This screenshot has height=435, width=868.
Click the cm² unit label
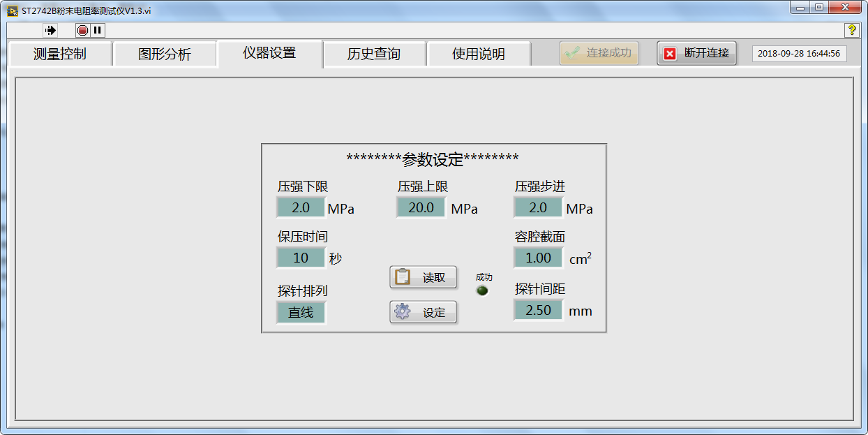tap(581, 258)
